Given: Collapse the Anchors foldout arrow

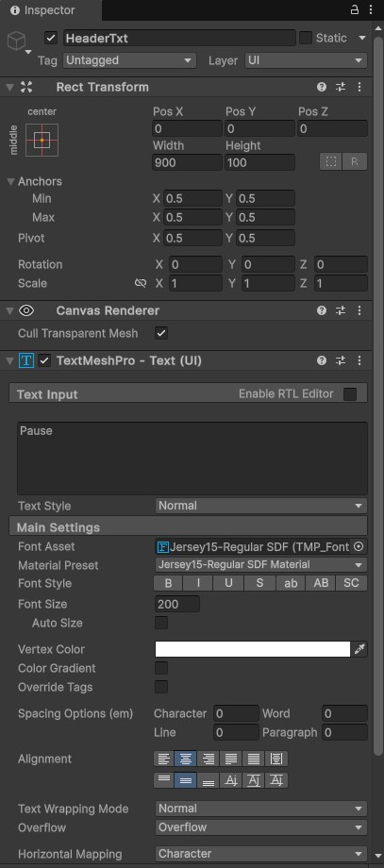Looking at the screenshot, I should click(x=10, y=181).
